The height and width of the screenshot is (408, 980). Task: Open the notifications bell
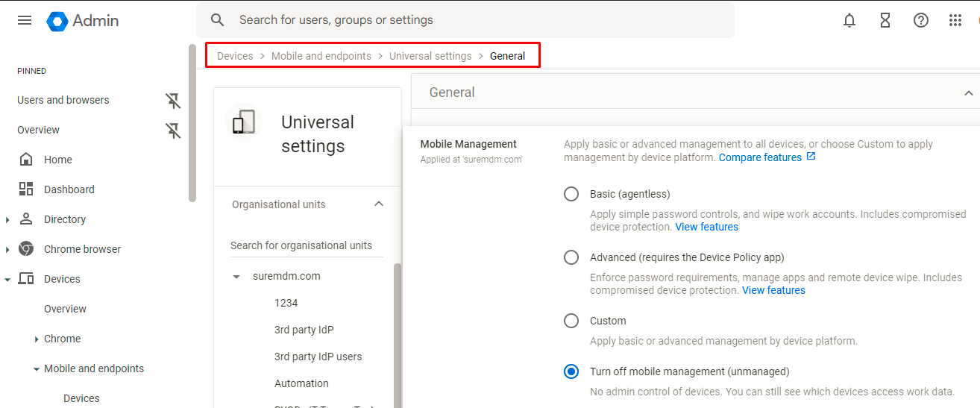coord(849,20)
